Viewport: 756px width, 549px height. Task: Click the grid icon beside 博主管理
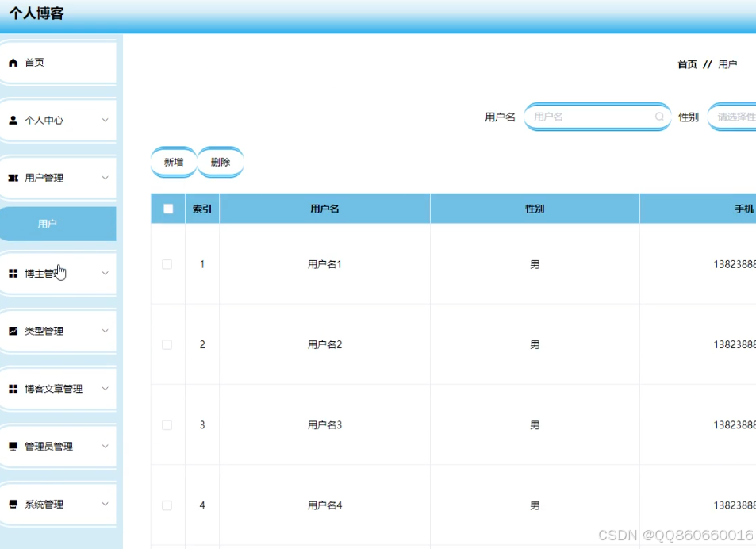pyautogui.click(x=13, y=273)
